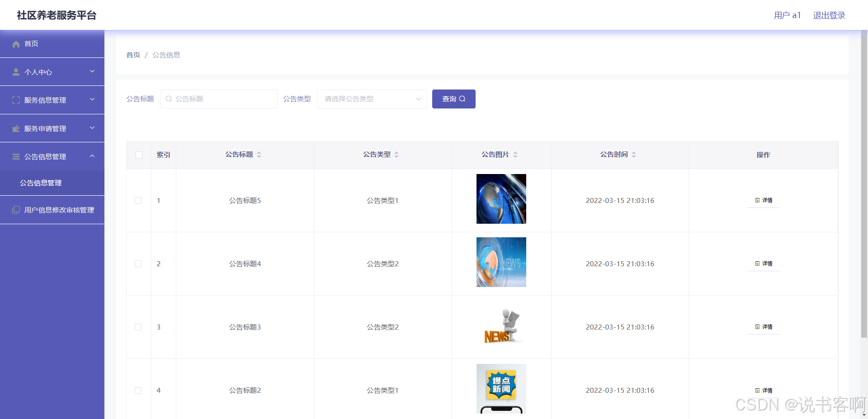868x419 pixels.
Task: Click the list icon for 公告信息管理
Action: pyautogui.click(x=16, y=156)
